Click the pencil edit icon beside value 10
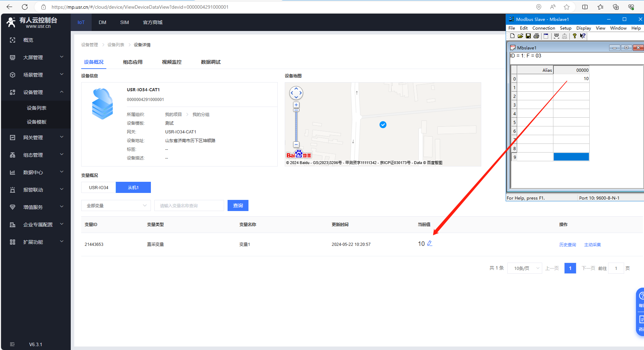Screen dimensions: 644x350 pyautogui.click(x=430, y=243)
